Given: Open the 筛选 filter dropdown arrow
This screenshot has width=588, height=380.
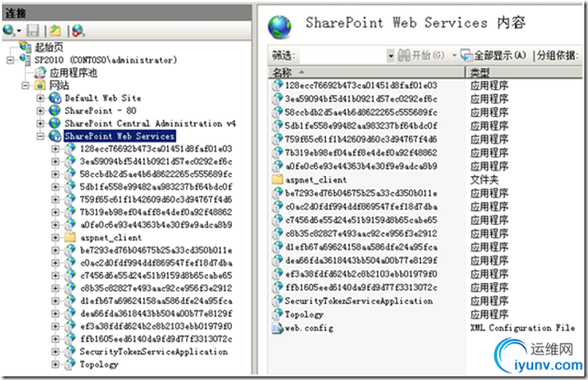Looking at the screenshot, I should click(x=391, y=56).
